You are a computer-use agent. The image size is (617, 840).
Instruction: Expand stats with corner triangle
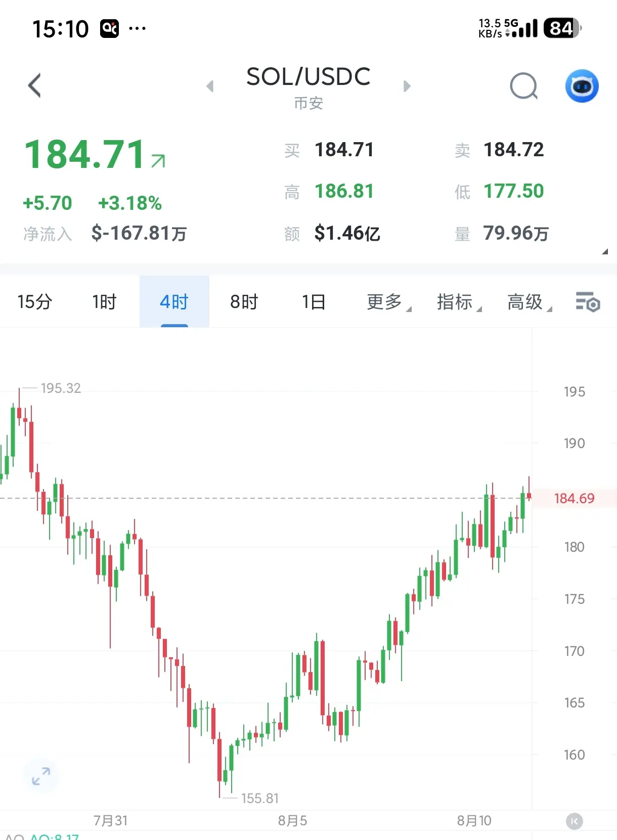click(605, 251)
